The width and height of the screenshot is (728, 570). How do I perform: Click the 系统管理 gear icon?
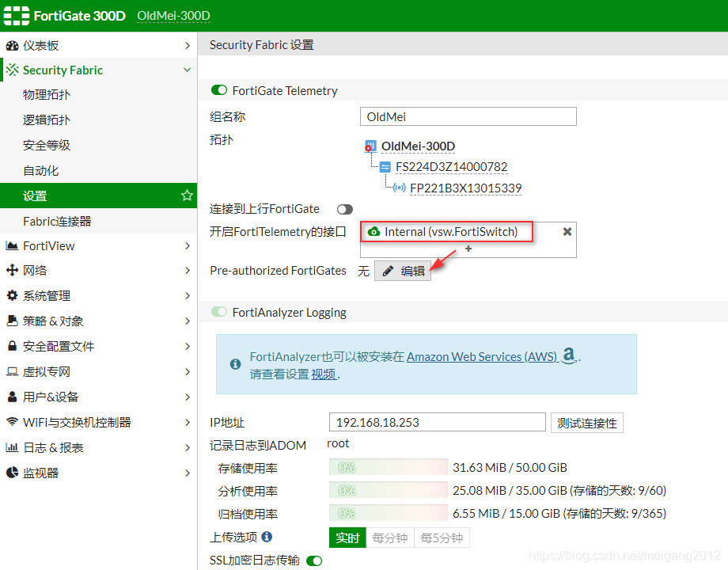click(x=12, y=295)
